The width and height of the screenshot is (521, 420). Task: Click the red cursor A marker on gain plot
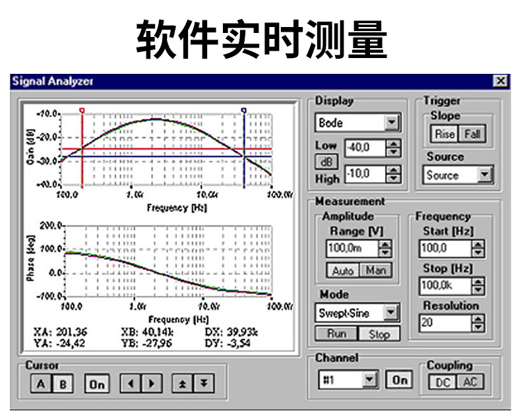coord(82,110)
